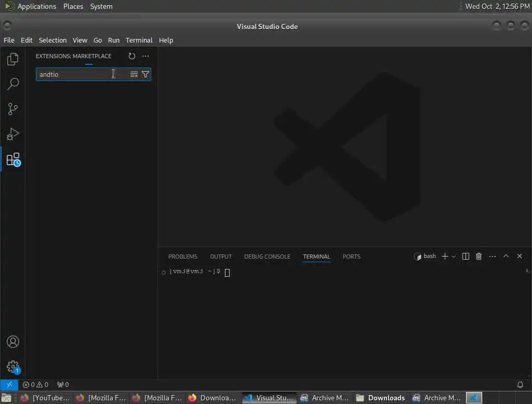Click the forwarded ports status item
This screenshot has height=404, width=532.
[63, 385]
